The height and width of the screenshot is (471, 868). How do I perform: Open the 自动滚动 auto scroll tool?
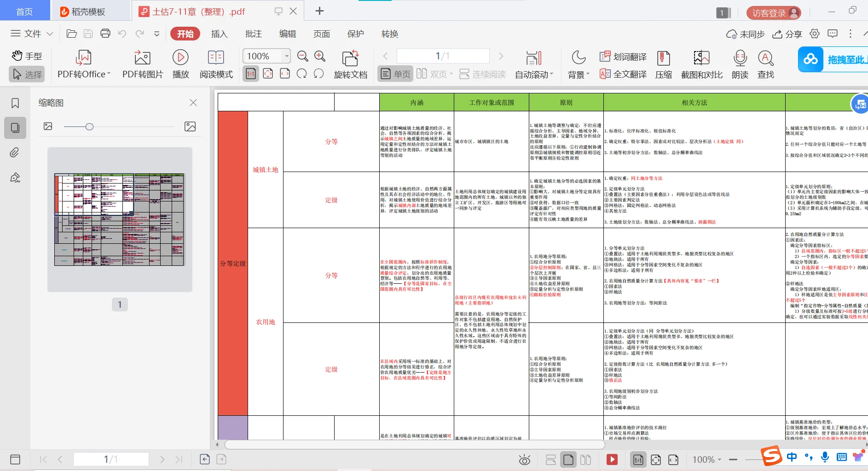534,64
